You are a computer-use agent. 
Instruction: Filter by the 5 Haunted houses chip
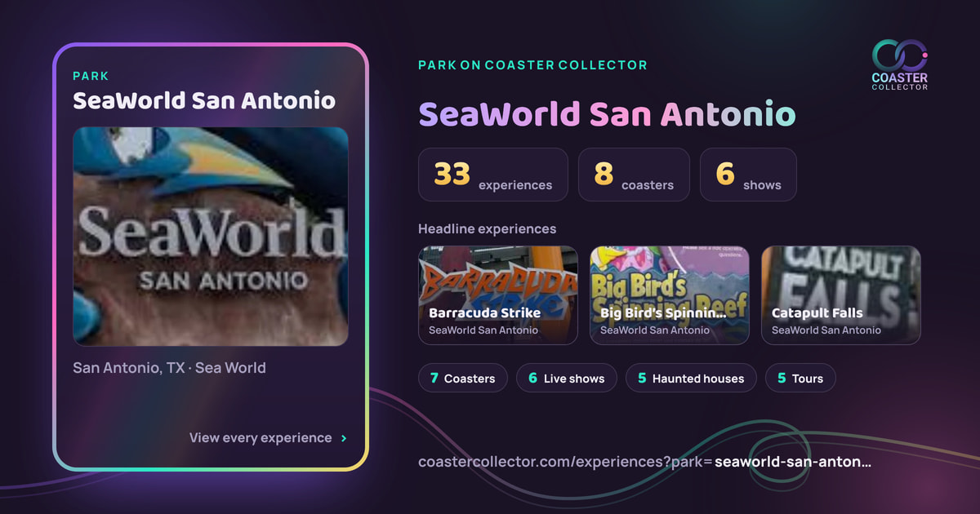[691, 379]
